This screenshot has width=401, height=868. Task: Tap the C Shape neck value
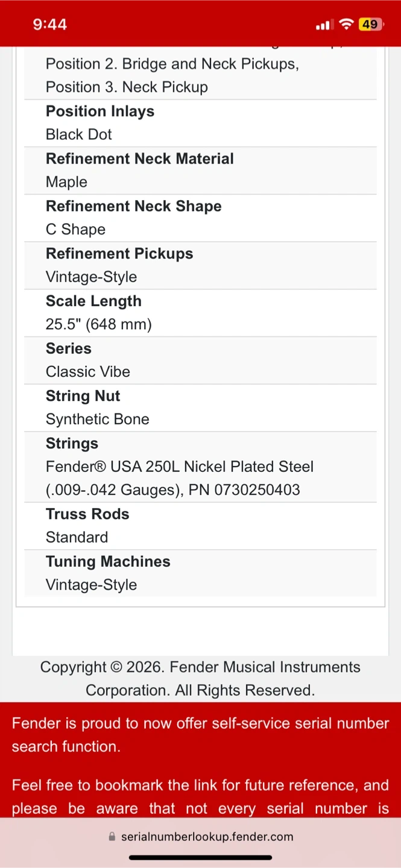[75, 230]
